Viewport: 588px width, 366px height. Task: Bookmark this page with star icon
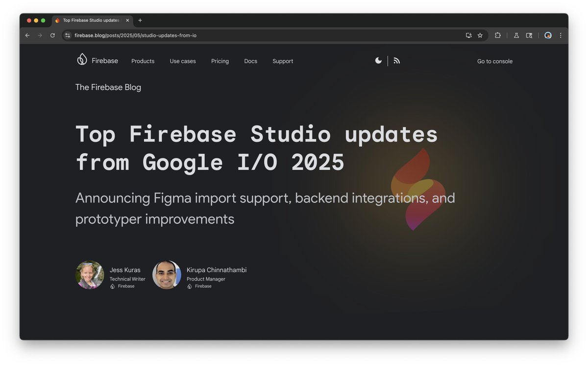[x=480, y=35]
